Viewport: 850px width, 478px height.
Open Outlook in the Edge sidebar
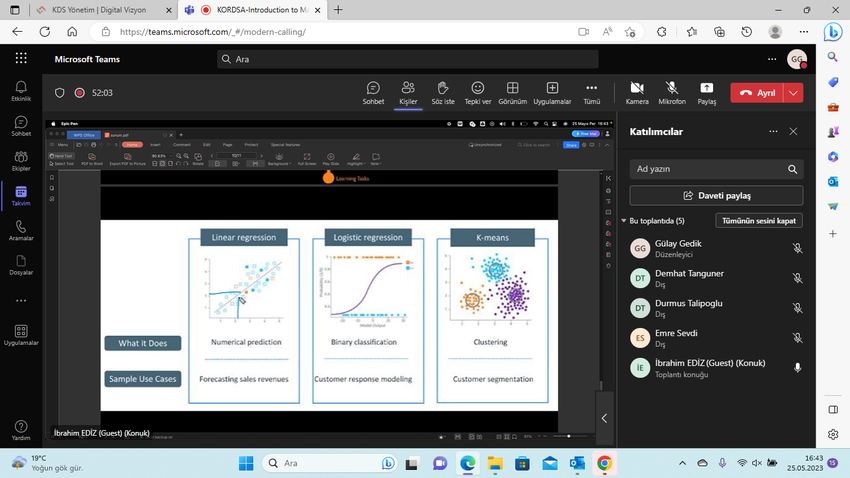[833, 182]
